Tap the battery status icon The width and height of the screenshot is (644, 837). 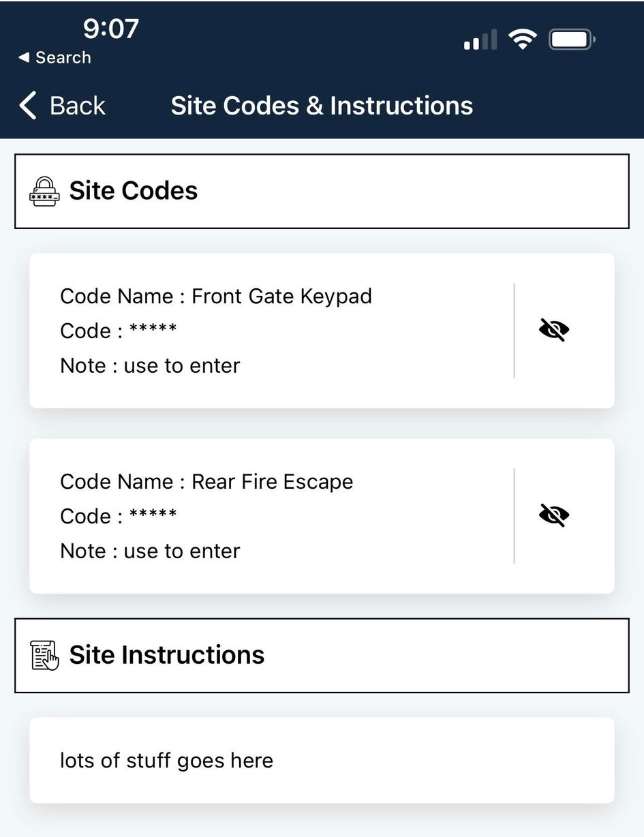pyautogui.click(x=572, y=40)
